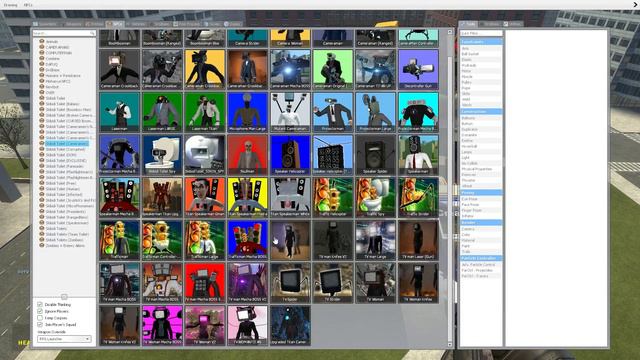Spawn the Trafficman Controller NPC

[162, 240]
